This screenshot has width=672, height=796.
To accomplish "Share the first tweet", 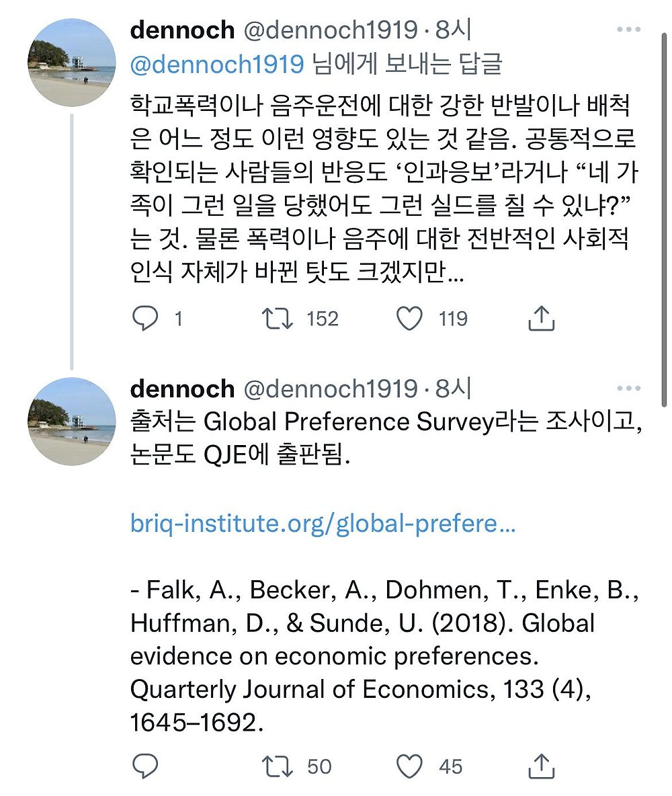I will coord(541,318).
